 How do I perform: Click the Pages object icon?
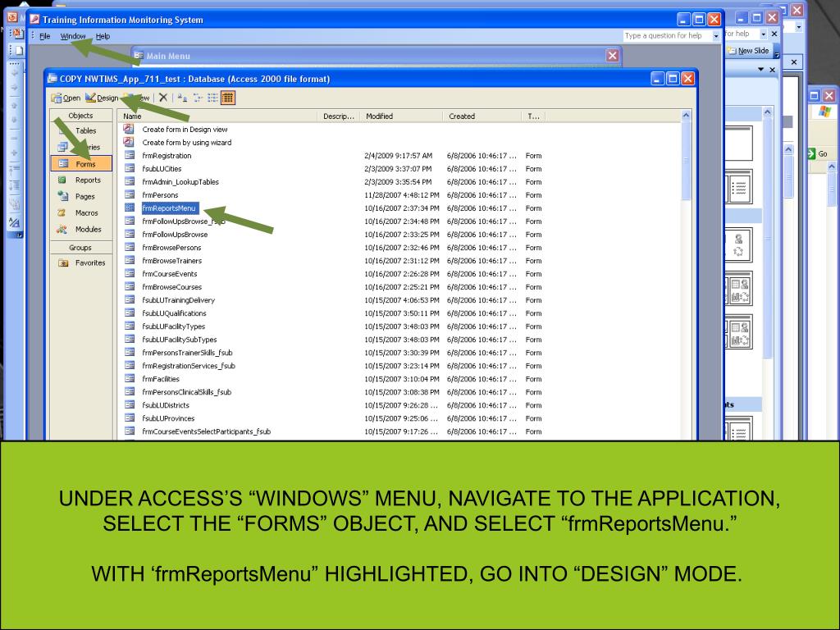click(62, 196)
